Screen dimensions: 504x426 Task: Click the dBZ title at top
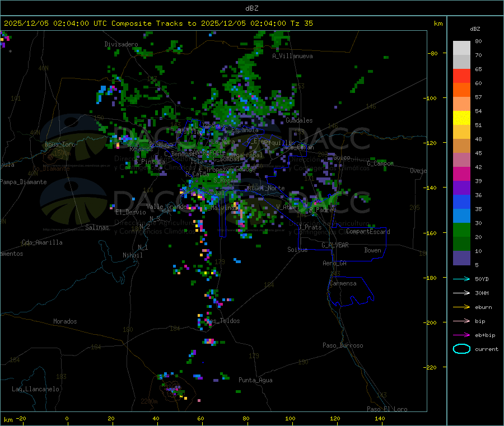pyautogui.click(x=251, y=8)
